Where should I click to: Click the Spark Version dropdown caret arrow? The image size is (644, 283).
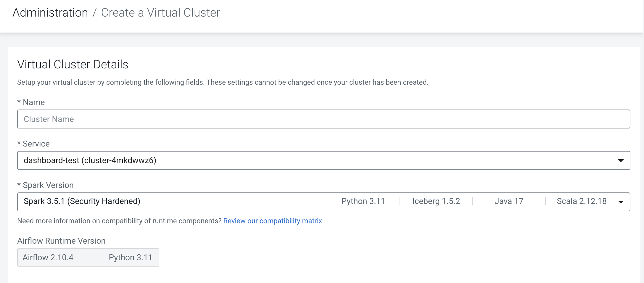coord(621,202)
